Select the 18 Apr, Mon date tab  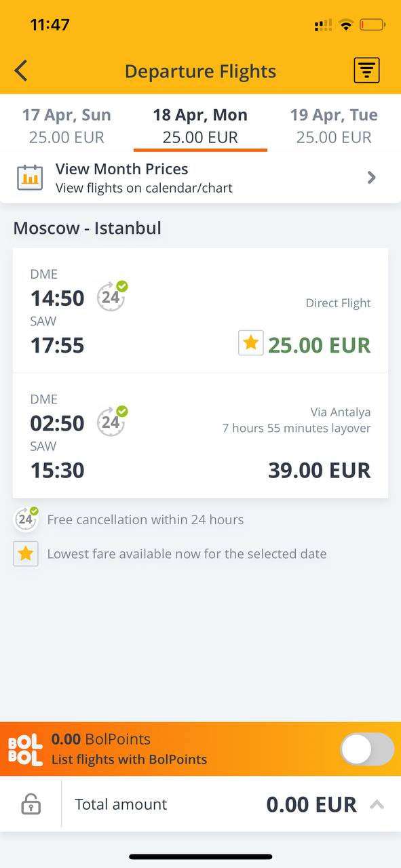pos(200,125)
